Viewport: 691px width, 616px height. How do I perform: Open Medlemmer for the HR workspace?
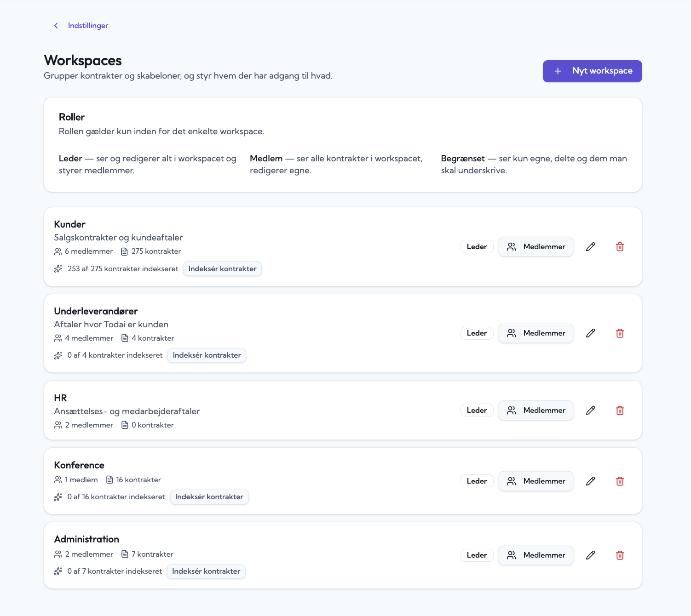coord(536,411)
